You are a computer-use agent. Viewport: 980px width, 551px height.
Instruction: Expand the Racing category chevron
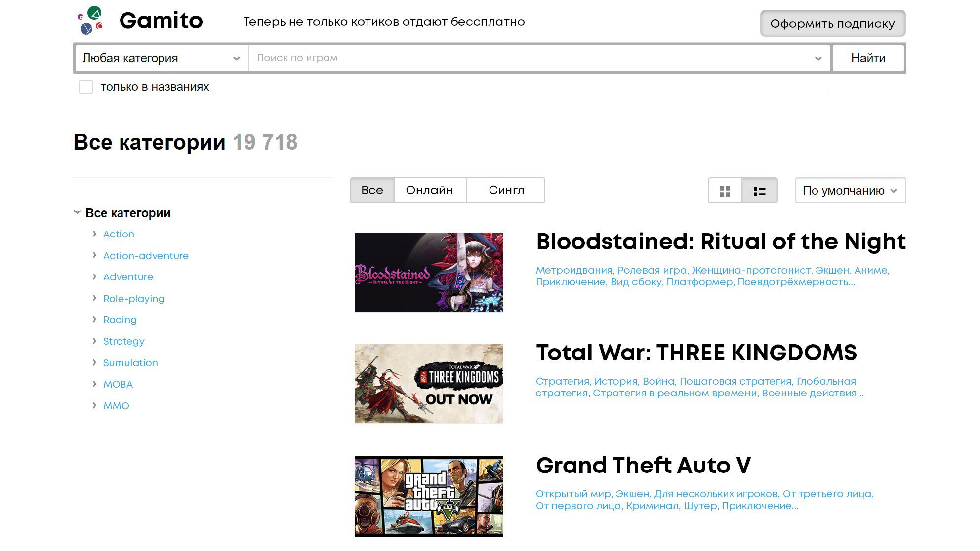tap(94, 319)
